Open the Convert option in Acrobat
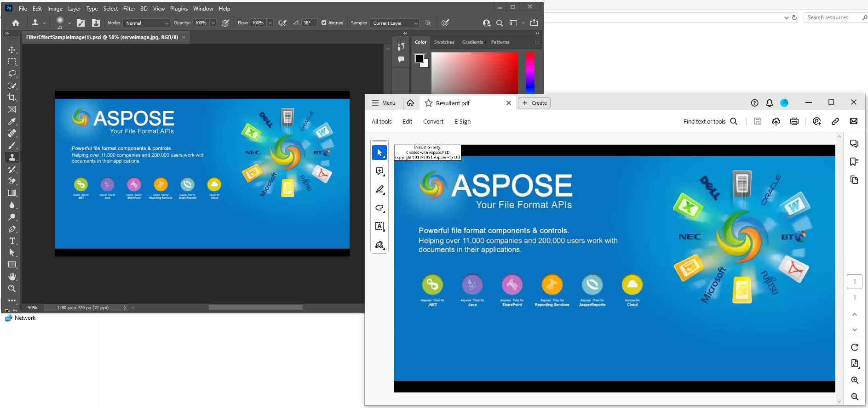868x408 pixels. pos(433,121)
